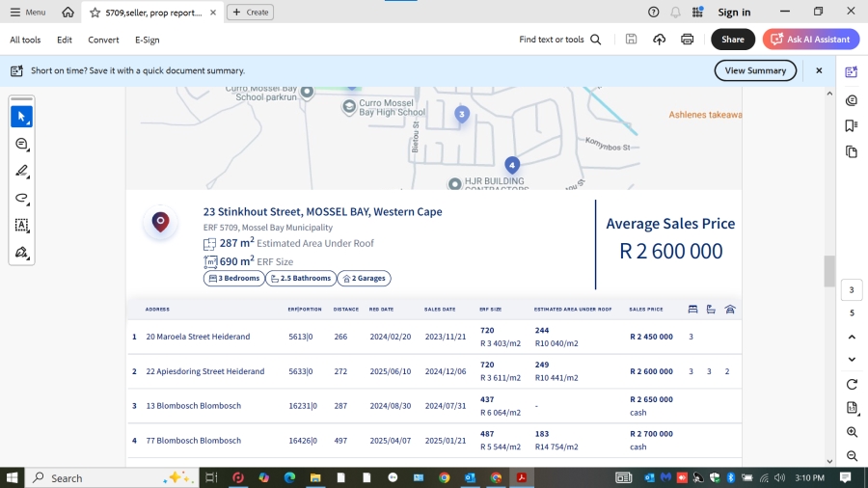The width and height of the screenshot is (868, 488).
Task: Click the scroll down arrow
Action: pos(829,461)
